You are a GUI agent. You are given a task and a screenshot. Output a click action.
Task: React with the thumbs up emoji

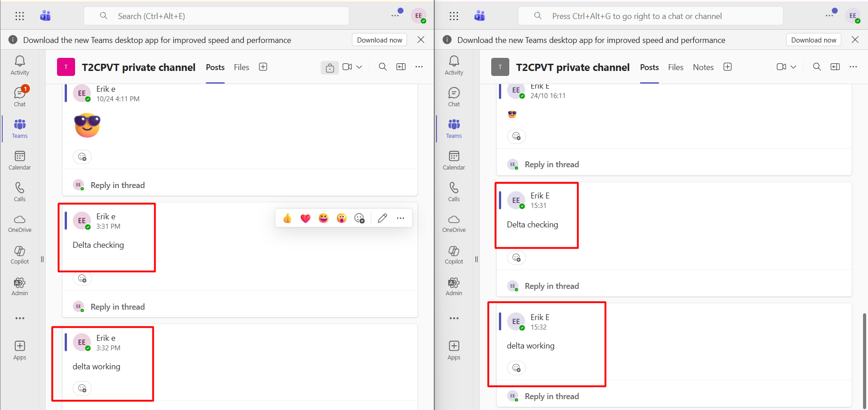287,218
